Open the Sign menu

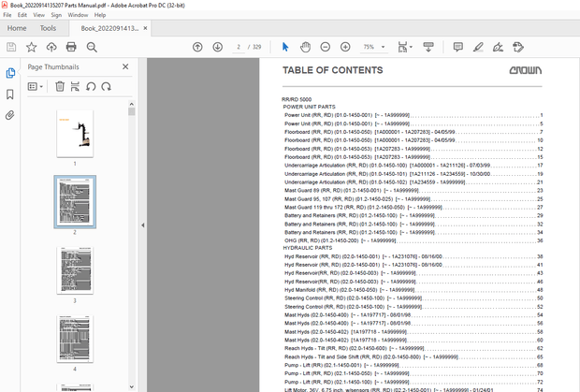coord(56,15)
